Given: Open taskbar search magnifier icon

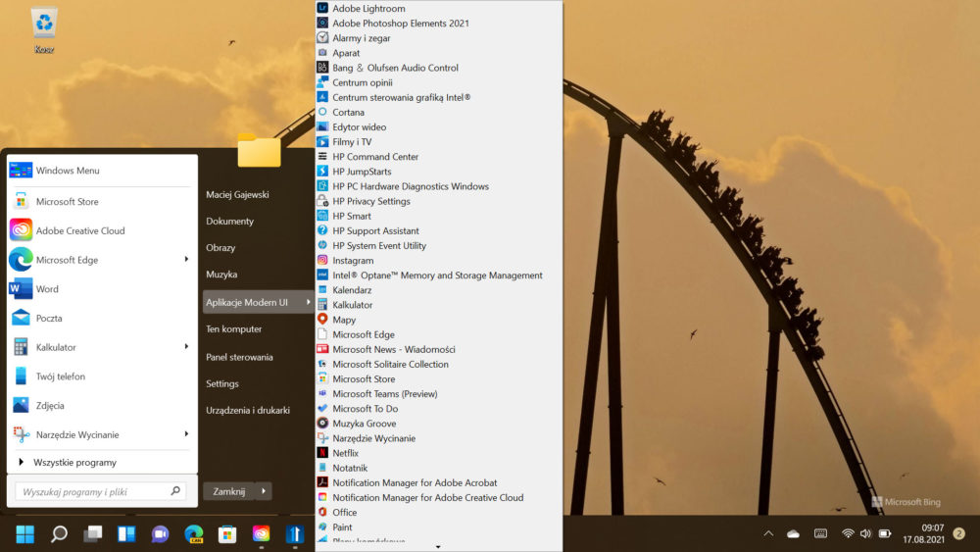Looking at the screenshot, I should click(59, 534).
